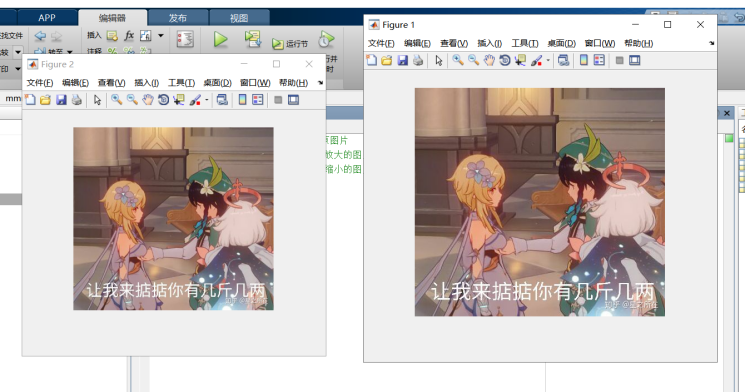Insert colorbar icon in Figure 1
745x392 pixels.
pyautogui.click(x=584, y=60)
